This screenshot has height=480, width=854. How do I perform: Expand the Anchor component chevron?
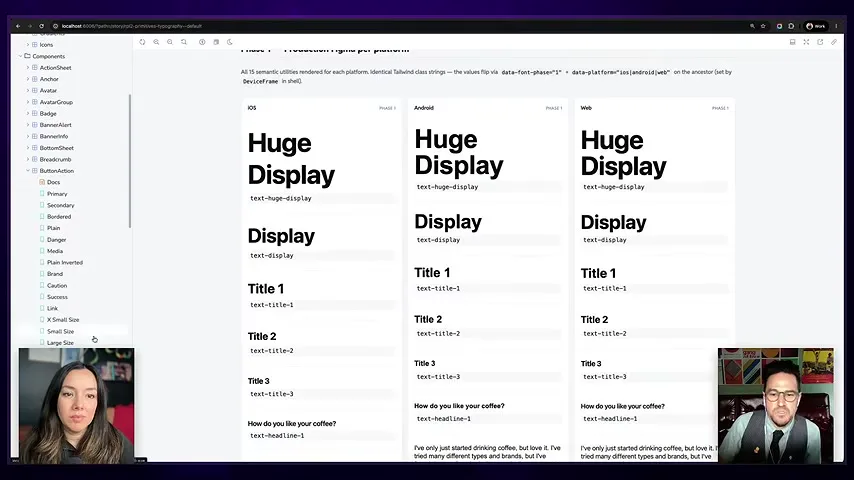[x=28, y=79]
